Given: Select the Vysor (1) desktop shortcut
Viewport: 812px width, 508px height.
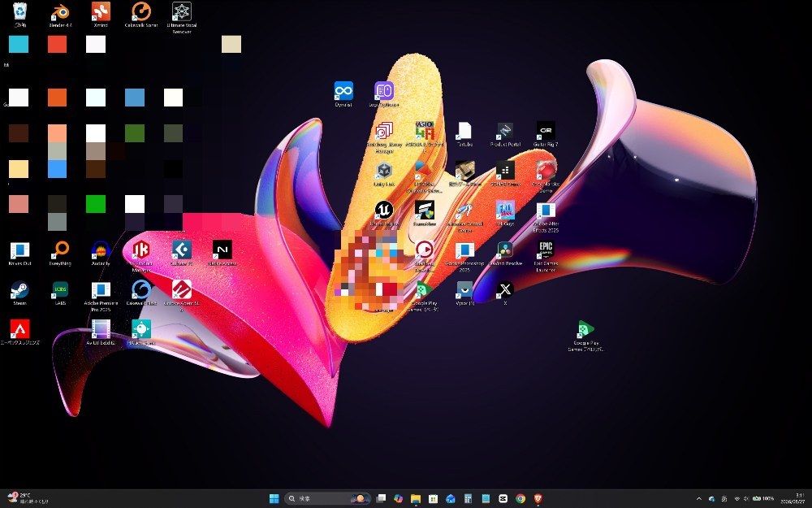Looking at the screenshot, I should 464,293.
